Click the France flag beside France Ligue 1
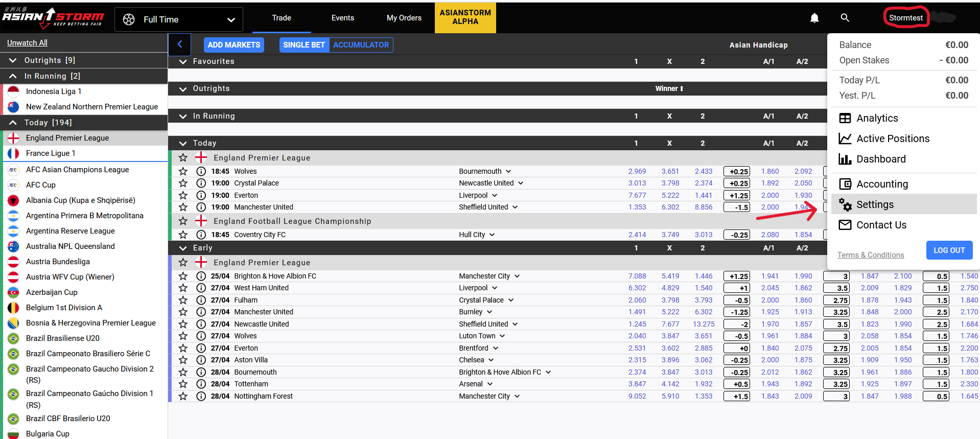The width and height of the screenshot is (980, 439). pyautogui.click(x=13, y=153)
